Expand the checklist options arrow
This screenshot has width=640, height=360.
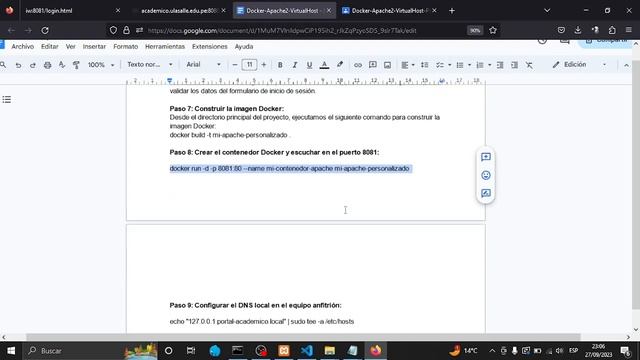coord(450,65)
